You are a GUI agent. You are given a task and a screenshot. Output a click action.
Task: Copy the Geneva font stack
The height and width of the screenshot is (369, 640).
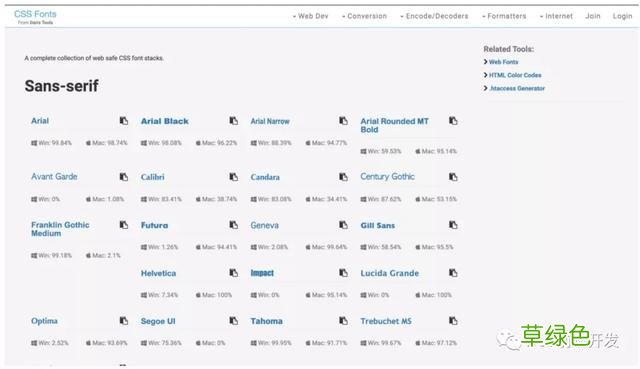343,225
